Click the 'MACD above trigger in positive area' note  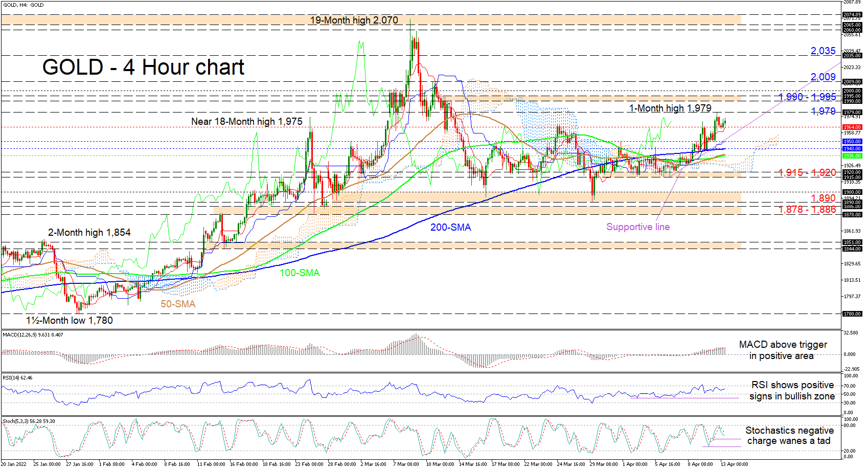(783, 350)
